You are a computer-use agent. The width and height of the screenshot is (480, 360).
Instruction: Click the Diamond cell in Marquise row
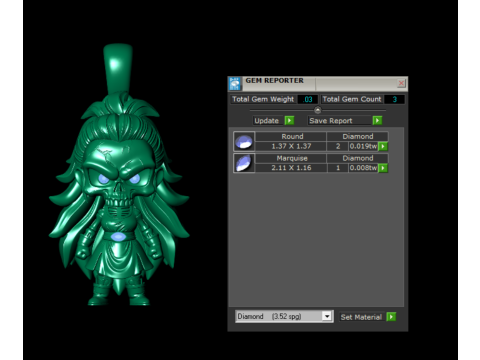pos(358,158)
